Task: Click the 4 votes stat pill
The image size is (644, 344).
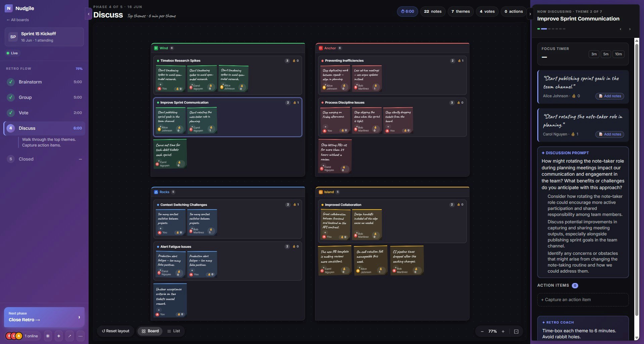Action: click(487, 11)
